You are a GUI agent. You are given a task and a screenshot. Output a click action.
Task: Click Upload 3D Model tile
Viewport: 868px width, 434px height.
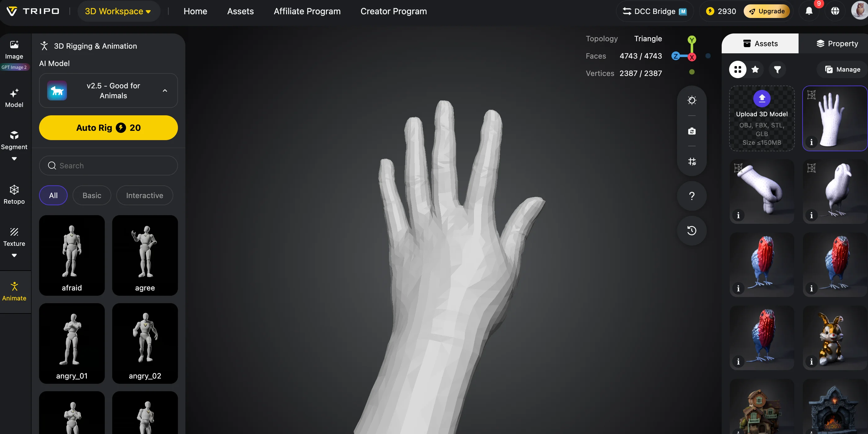point(762,118)
